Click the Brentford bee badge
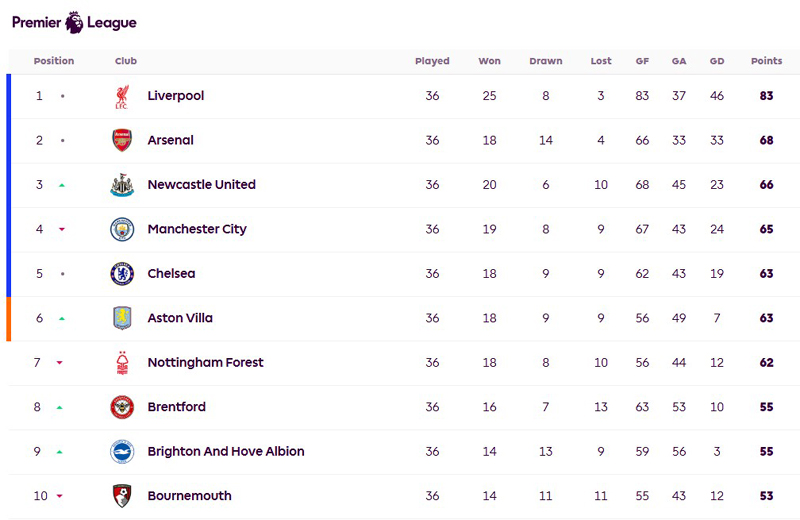 pyautogui.click(x=122, y=407)
